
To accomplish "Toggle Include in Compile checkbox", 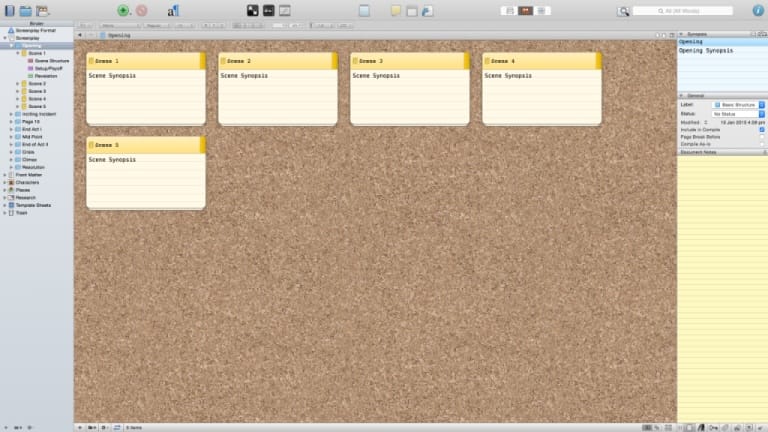I will pyautogui.click(x=762, y=130).
